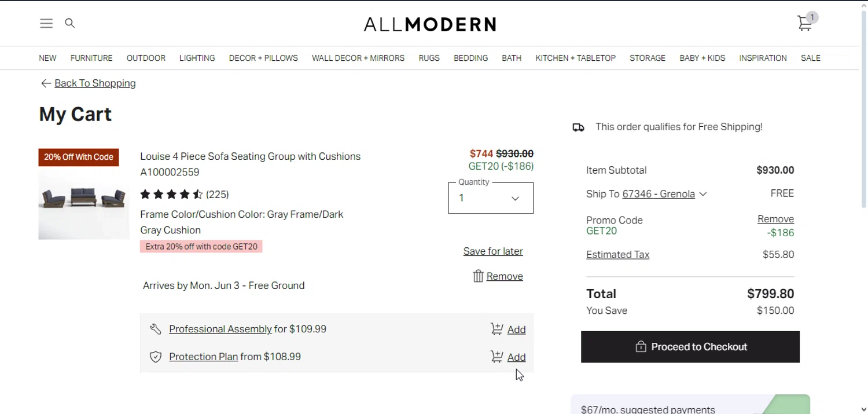Screen dimensions: 868x414
Task: Add Professional Assembly via cart icon
Action: (x=496, y=329)
